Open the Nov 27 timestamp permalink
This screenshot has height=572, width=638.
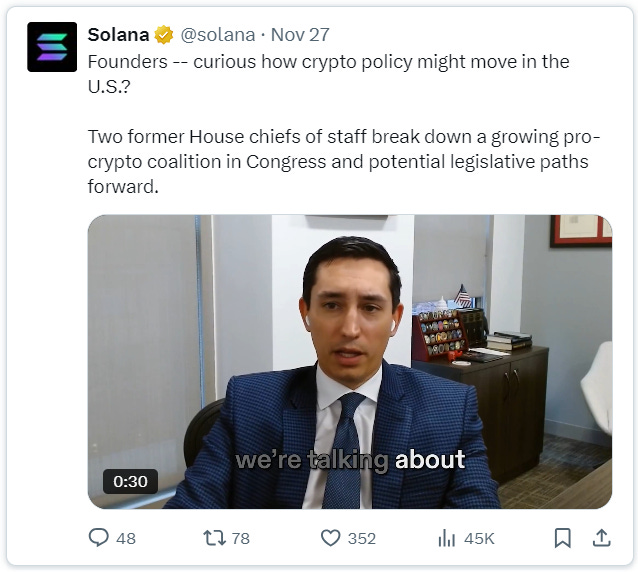300,35
